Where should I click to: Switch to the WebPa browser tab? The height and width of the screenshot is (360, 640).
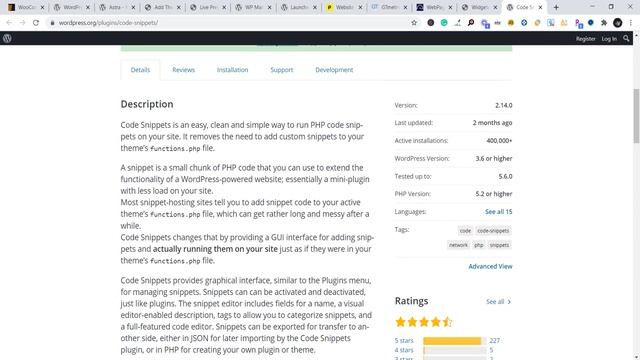435,7
